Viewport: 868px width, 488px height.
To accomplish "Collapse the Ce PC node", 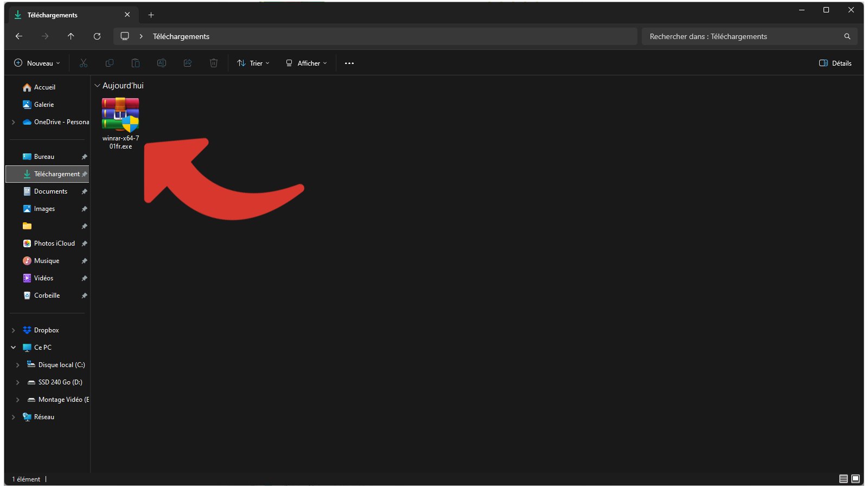I will click(13, 348).
